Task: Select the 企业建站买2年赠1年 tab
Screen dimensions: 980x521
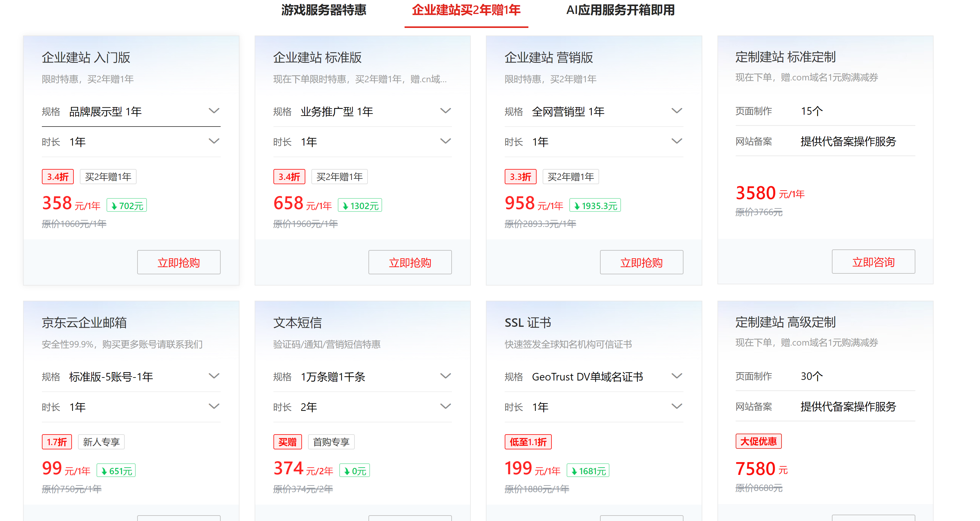Action: pyautogui.click(x=466, y=10)
